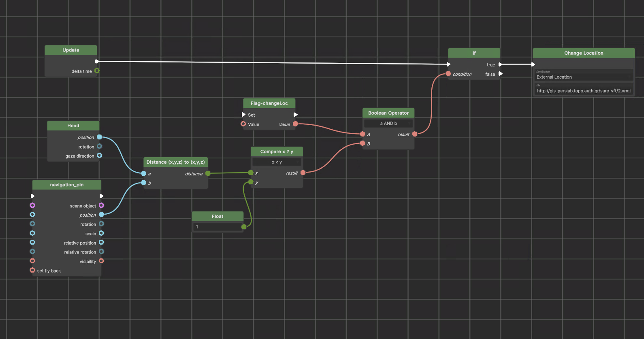Screen dimensions: 644x339
Task: Open the 'x < y' comparison dropdown
Action: click(277, 162)
